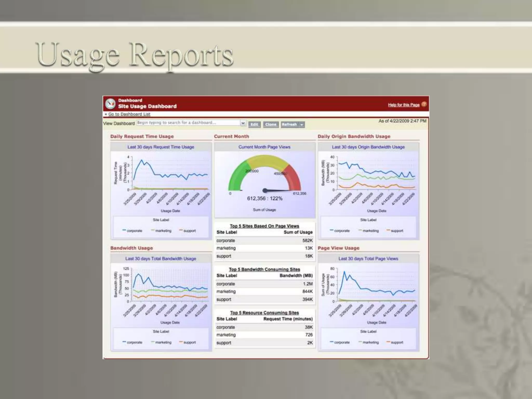This screenshot has width=532, height=399.
Task: Click Bandwidth (MB) column header
Action: pyautogui.click(x=296, y=276)
